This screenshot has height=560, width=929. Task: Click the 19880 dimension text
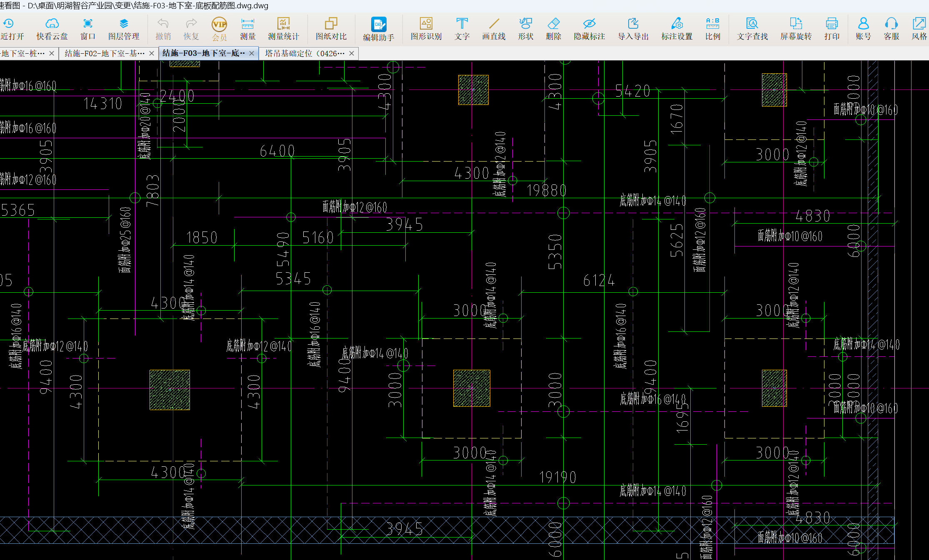pos(546,191)
